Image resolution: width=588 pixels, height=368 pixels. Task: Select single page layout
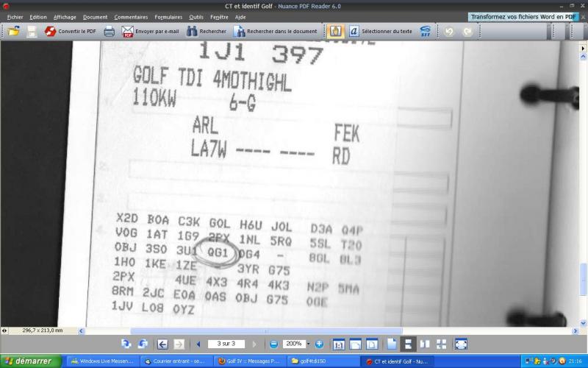[392, 344]
